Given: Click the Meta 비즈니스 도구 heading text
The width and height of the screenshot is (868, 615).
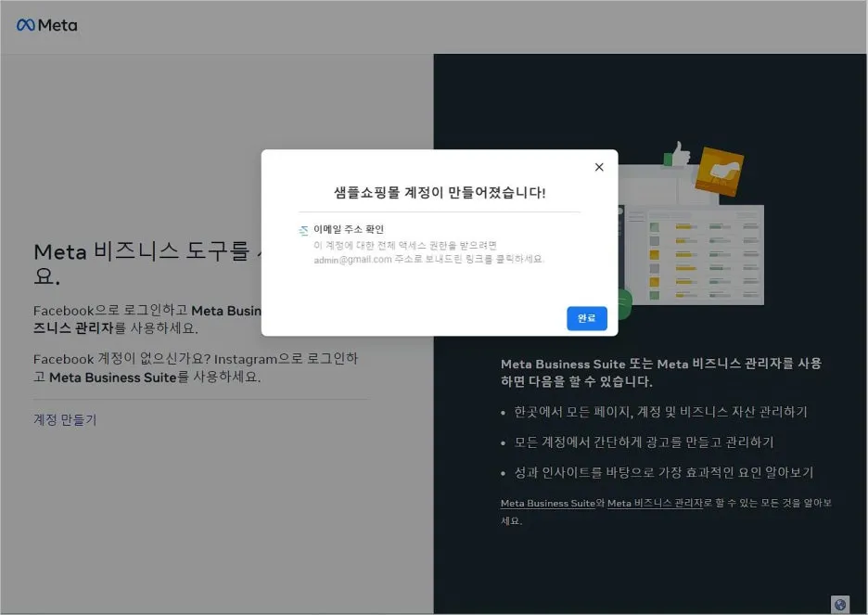Looking at the screenshot, I should click(147, 263).
